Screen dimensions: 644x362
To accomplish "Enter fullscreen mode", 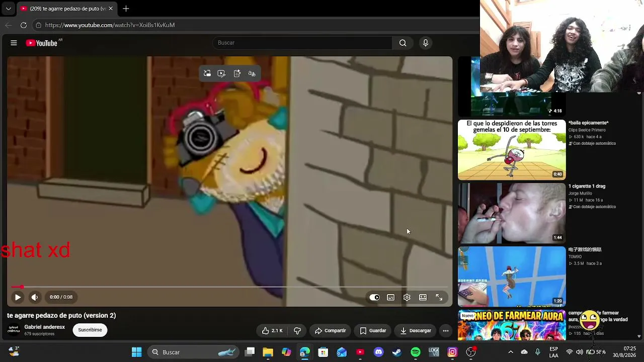I will 439,297.
